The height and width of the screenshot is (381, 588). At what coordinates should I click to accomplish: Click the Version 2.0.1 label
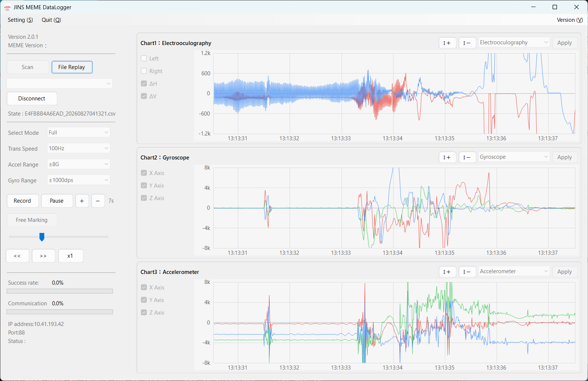tap(23, 37)
